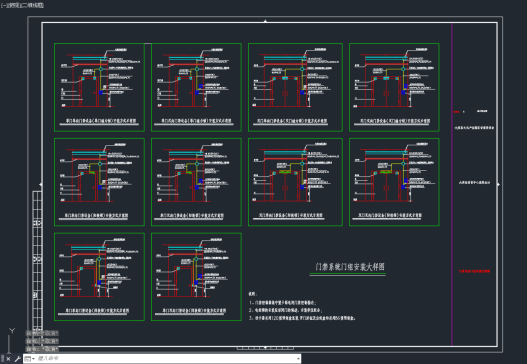Open the 俯视 view controls menu
This screenshot has width=527, height=364.
14,5
